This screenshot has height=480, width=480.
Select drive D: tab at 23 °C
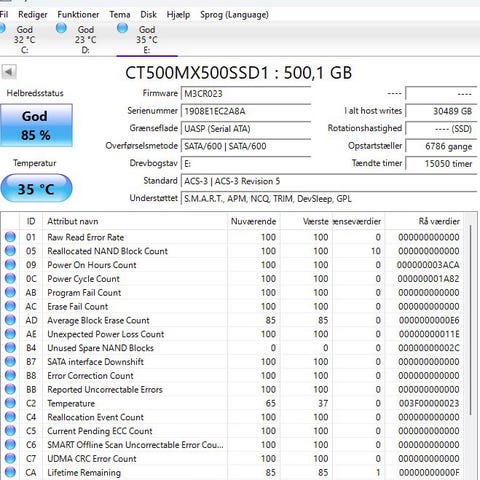tap(86, 40)
